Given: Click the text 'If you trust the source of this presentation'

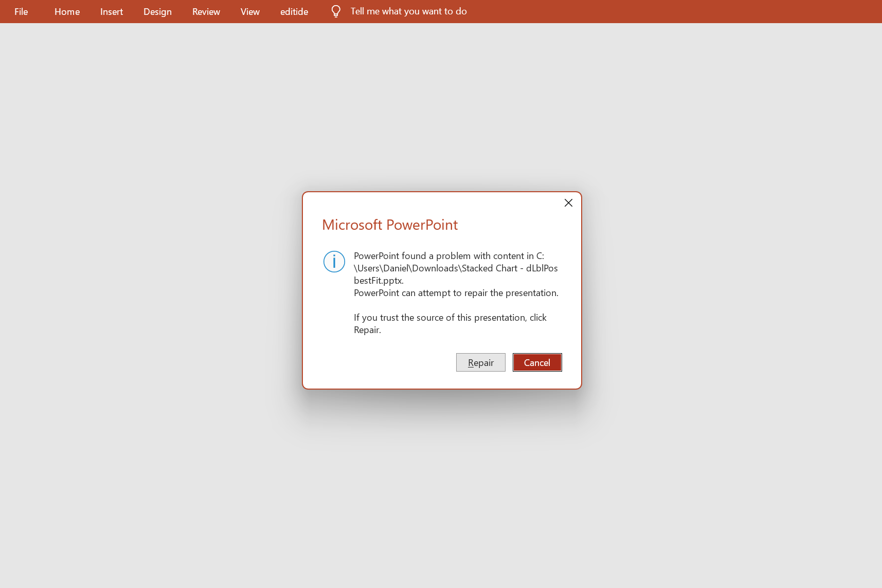Looking at the screenshot, I should tap(440, 318).
